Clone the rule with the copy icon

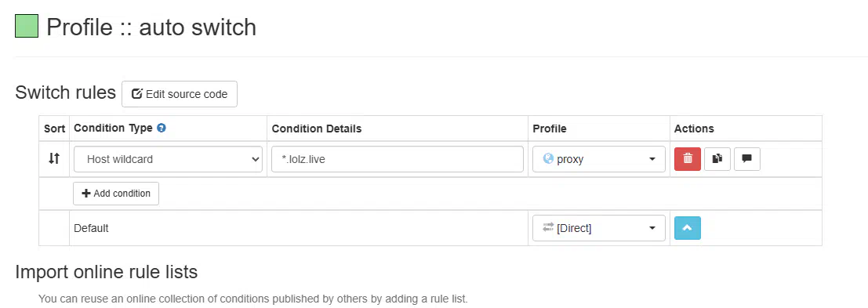click(x=717, y=158)
